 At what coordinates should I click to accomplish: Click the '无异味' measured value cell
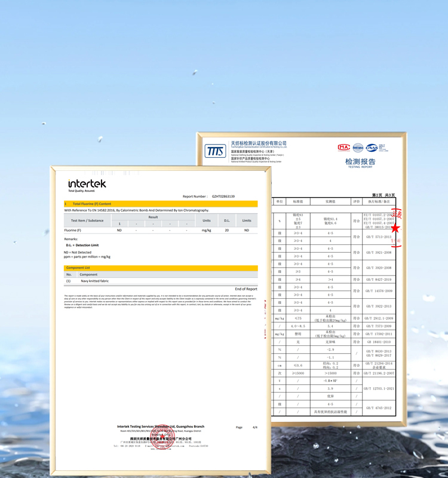[330, 342]
